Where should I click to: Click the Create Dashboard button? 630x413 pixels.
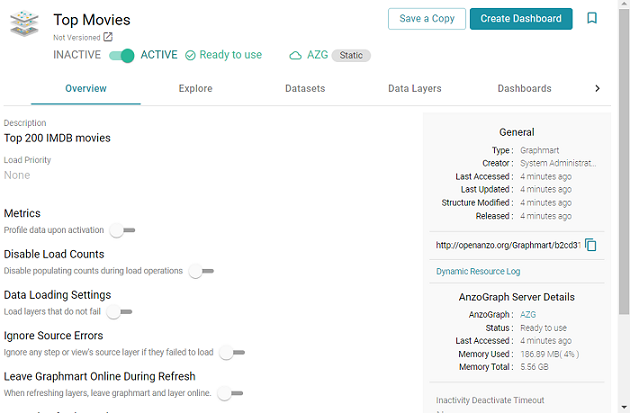[x=521, y=19]
